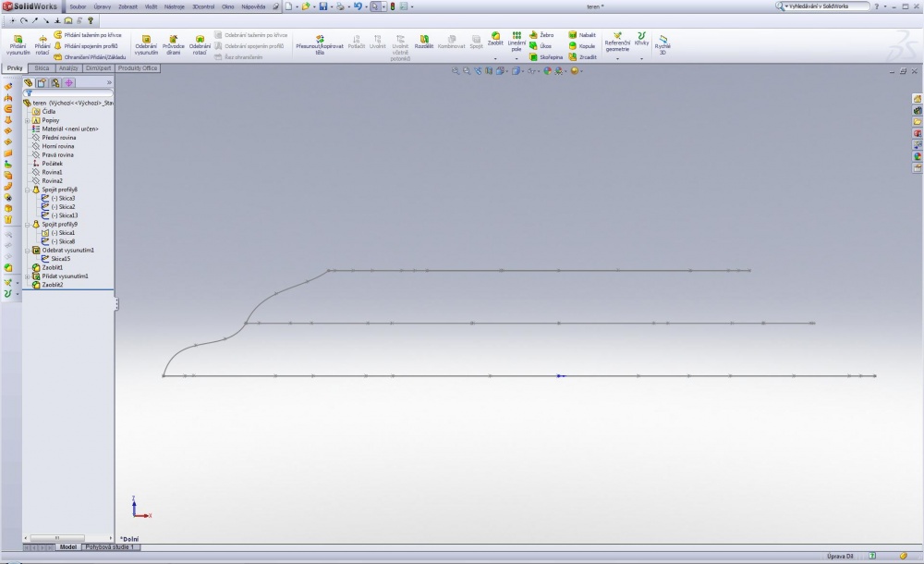This screenshot has width=924, height=564.
Task: Open the Křivky dropdown arrow
Action: coord(642,58)
